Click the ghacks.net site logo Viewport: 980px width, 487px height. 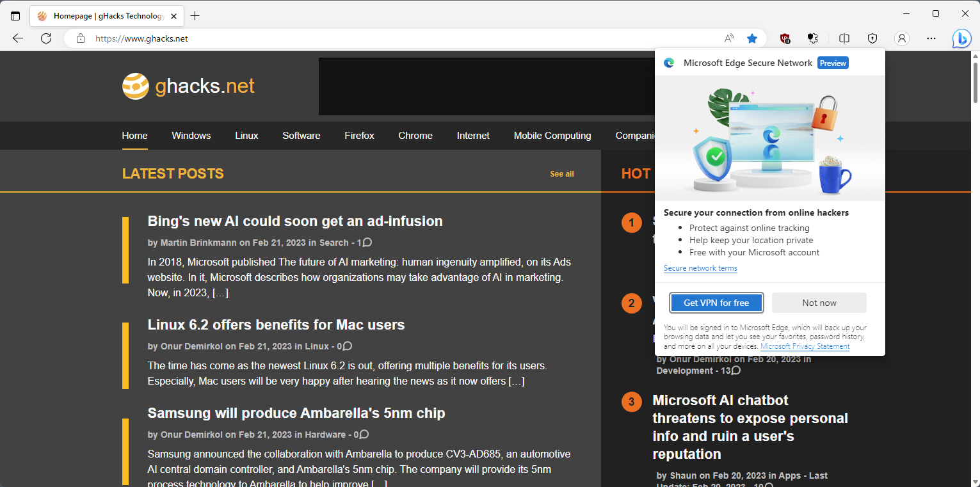[188, 86]
